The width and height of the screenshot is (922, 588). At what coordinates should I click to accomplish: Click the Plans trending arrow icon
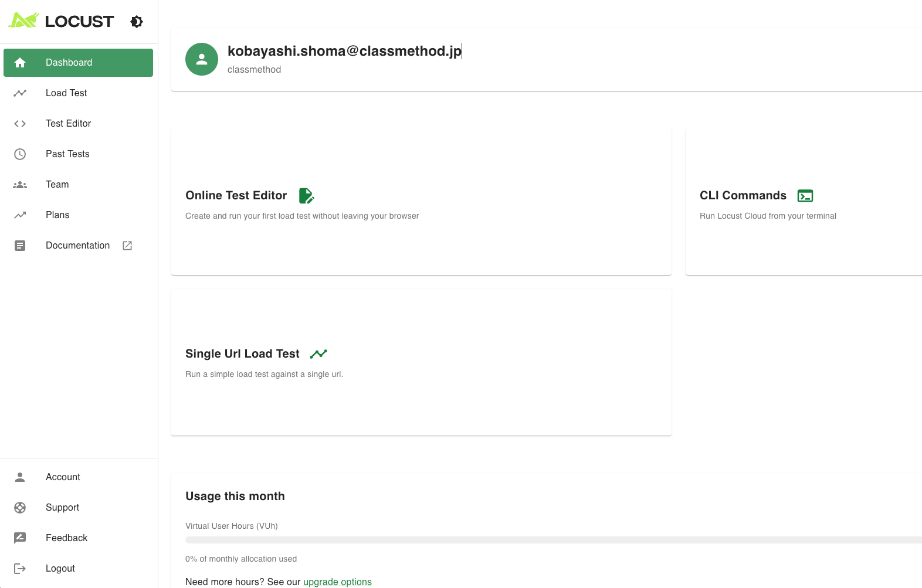click(x=20, y=215)
